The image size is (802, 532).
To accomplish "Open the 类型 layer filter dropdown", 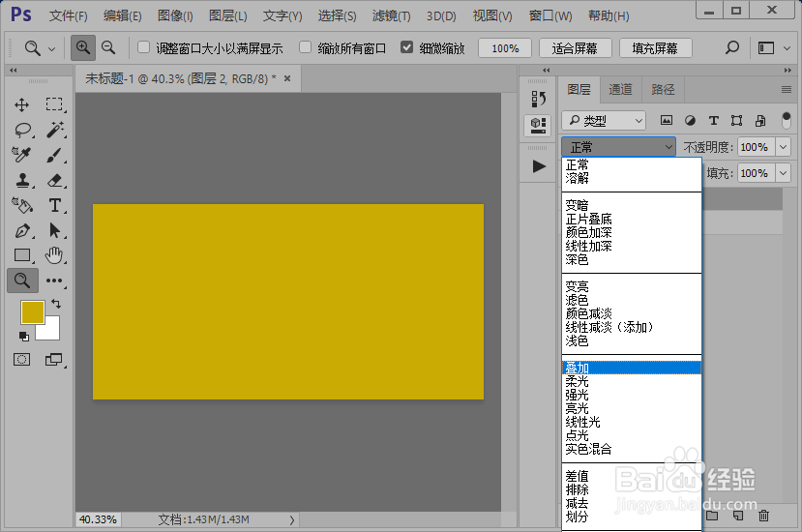I will (604, 121).
